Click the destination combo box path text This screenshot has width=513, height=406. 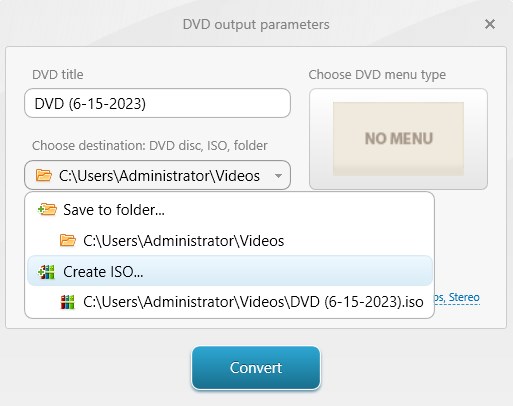click(159, 176)
